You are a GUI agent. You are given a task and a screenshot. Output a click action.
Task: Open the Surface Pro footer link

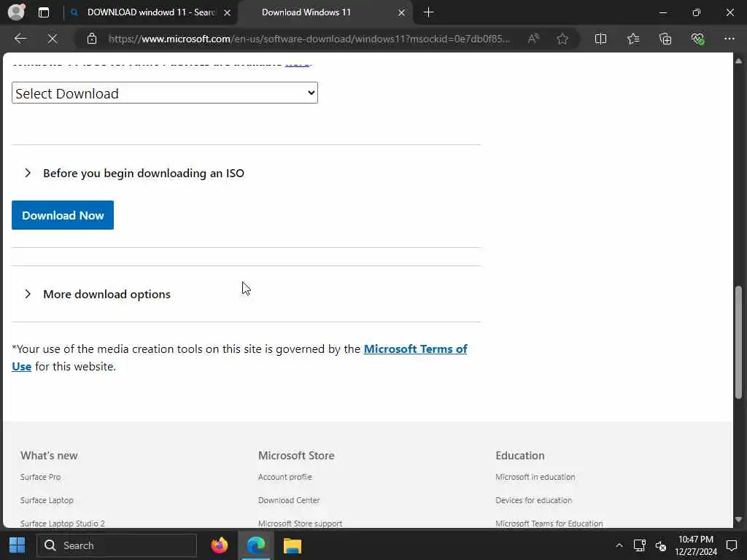click(x=41, y=477)
